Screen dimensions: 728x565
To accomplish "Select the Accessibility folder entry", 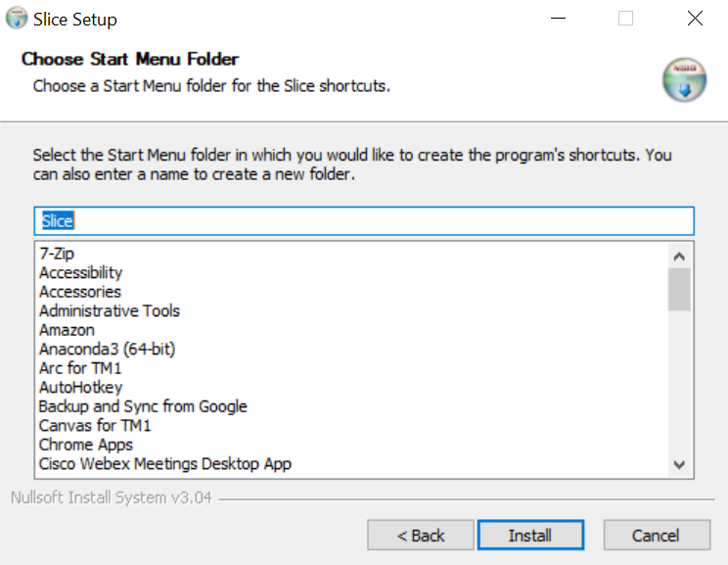I will coord(80,272).
